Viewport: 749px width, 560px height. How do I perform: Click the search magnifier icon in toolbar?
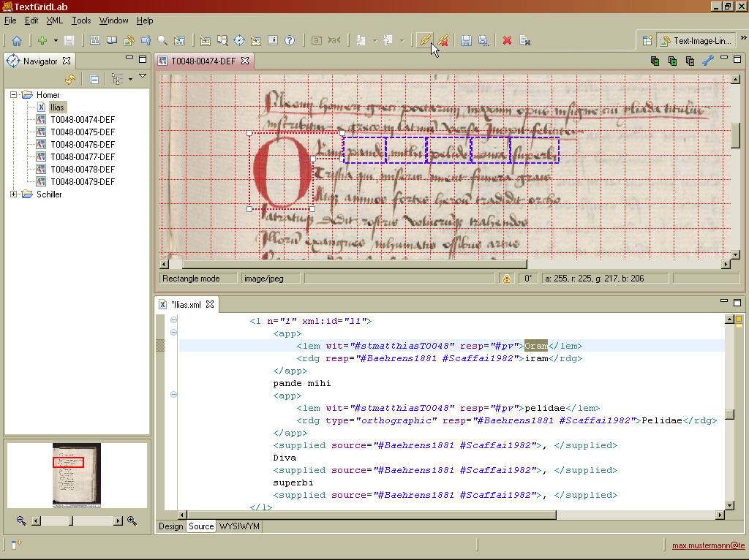[x=162, y=41]
